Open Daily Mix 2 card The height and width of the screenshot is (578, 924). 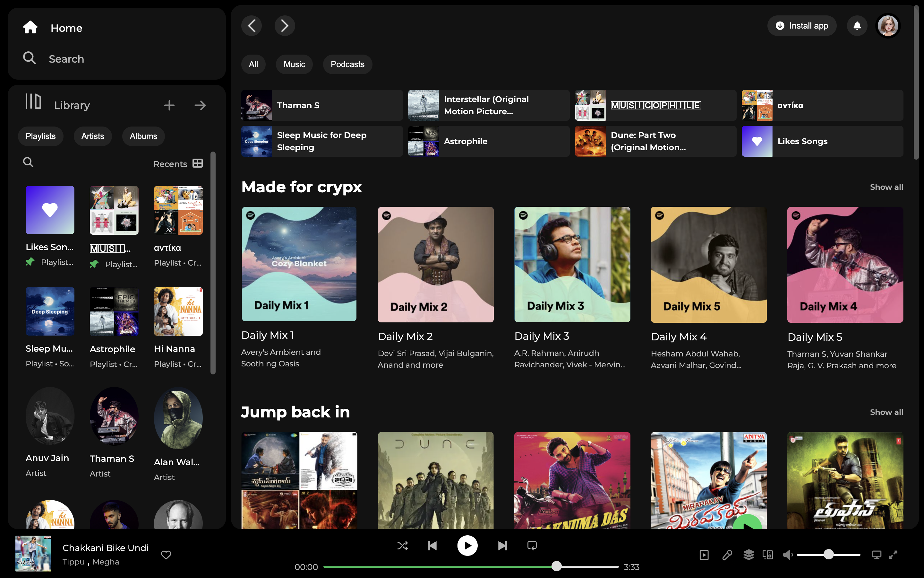coord(436,288)
